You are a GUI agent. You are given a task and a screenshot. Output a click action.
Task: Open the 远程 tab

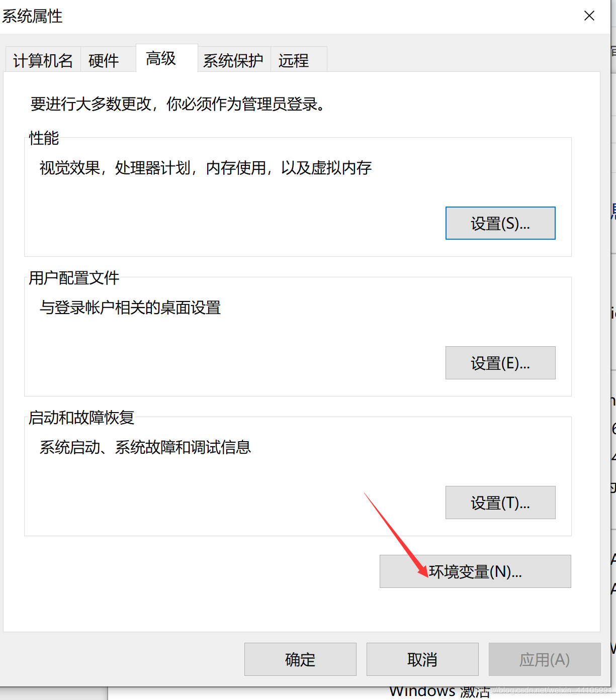pos(294,60)
